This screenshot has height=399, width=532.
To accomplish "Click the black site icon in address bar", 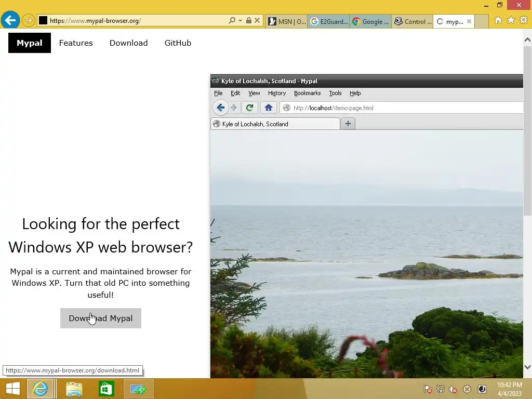I will [x=43, y=21].
